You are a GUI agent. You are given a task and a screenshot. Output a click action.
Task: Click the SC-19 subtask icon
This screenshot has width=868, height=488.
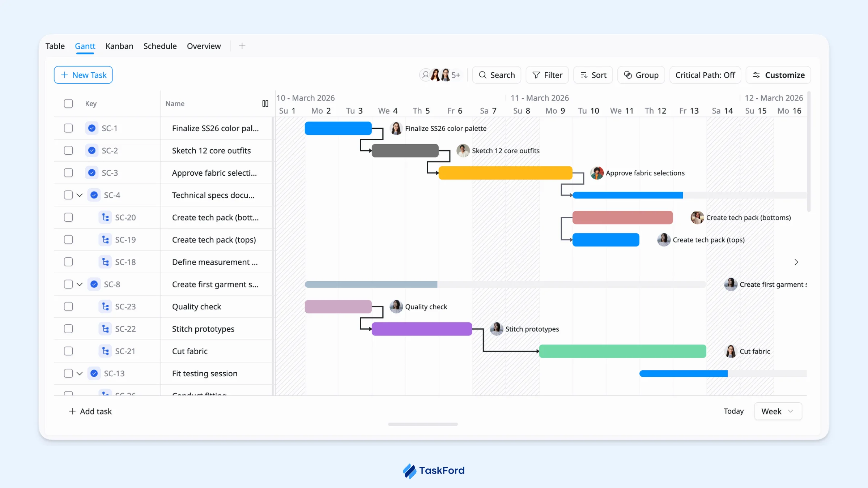[x=105, y=240]
